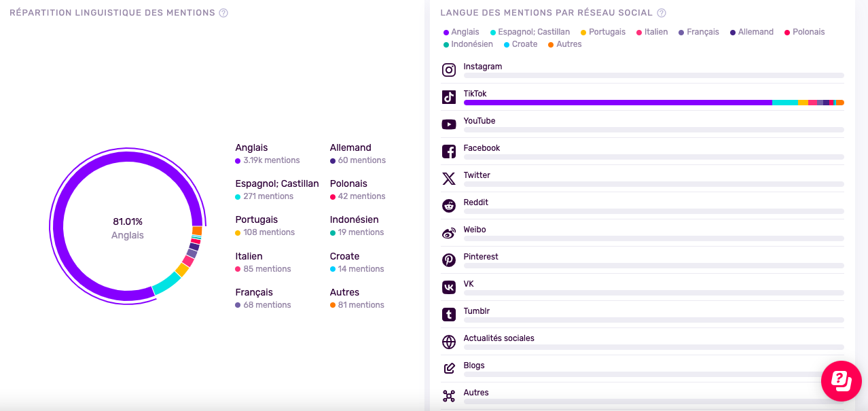Select the Pinterest logo icon
Screen dimensions: 868x411
(449, 260)
